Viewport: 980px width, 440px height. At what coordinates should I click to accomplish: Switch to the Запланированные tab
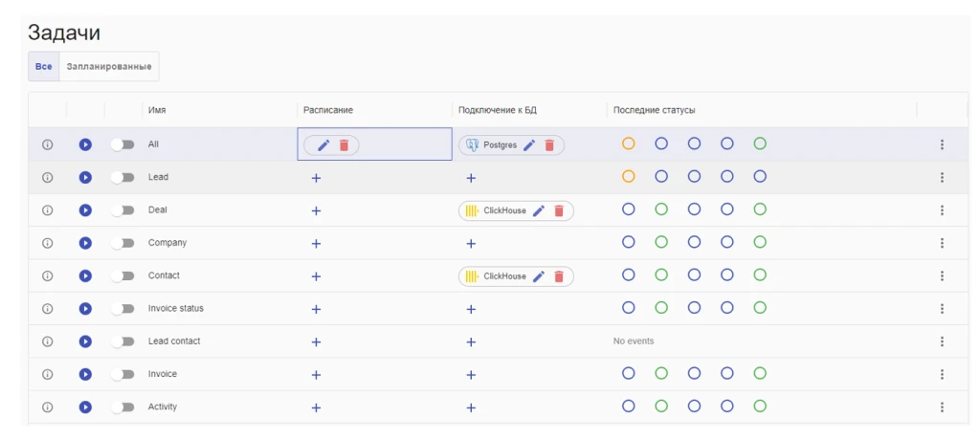108,67
